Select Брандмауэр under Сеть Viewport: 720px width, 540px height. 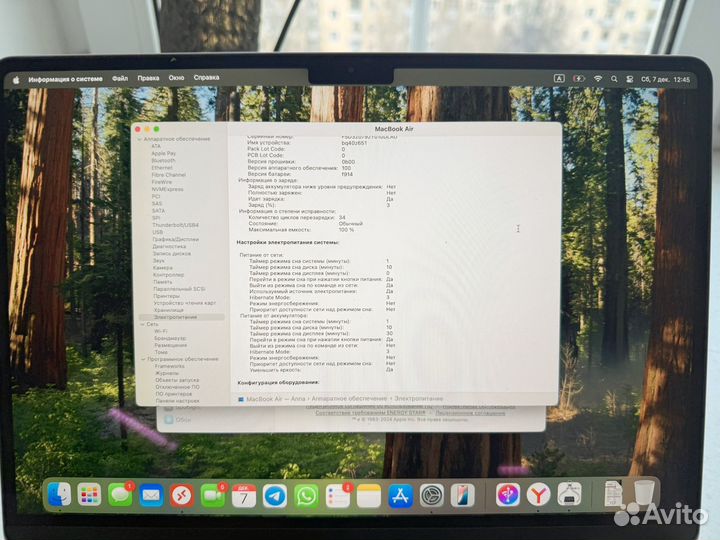click(170, 338)
